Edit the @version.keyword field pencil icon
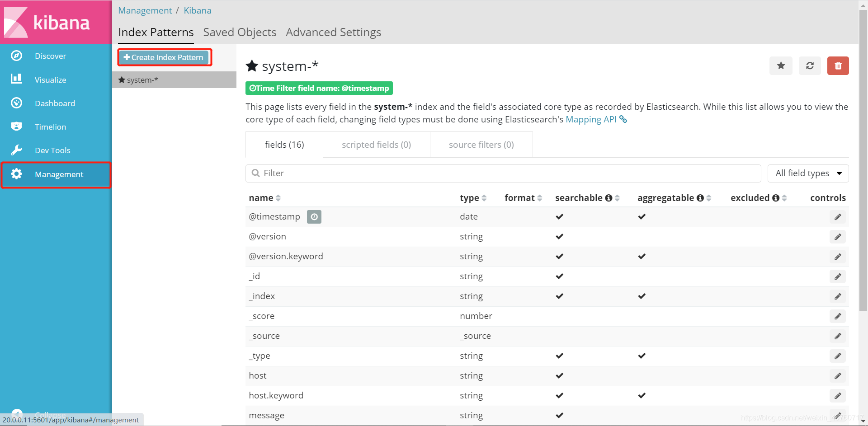Viewport: 868px width, 426px height. pyautogui.click(x=838, y=257)
